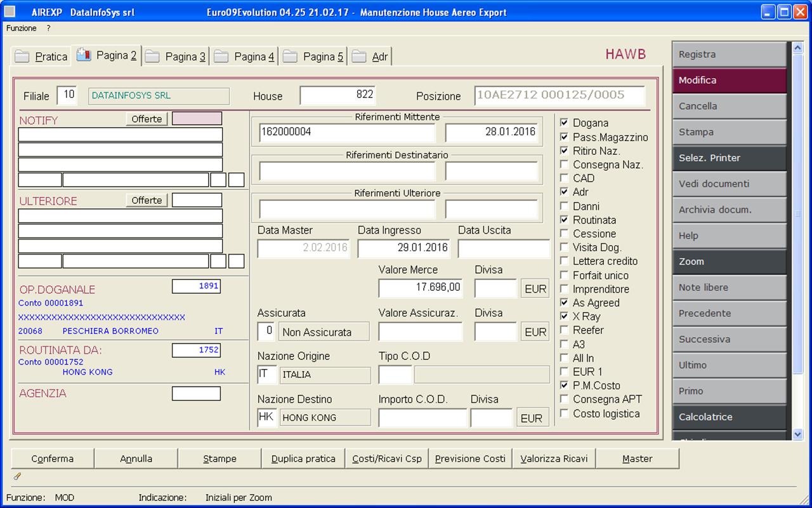Click the House number field

[337, 95]
